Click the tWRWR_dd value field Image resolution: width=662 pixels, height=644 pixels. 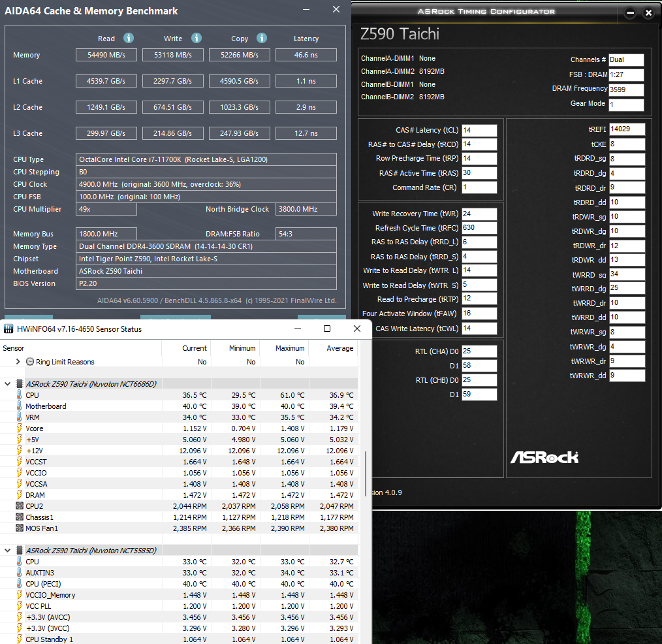(627, 376)
